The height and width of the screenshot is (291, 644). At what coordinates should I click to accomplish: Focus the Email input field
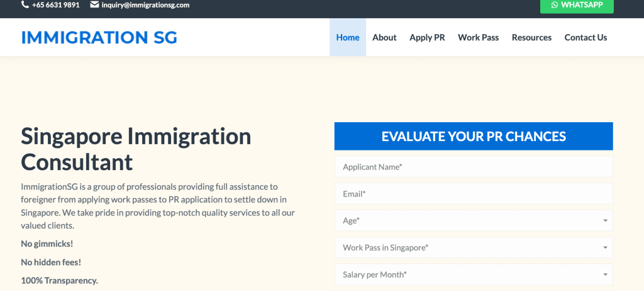tap(474, 193)
